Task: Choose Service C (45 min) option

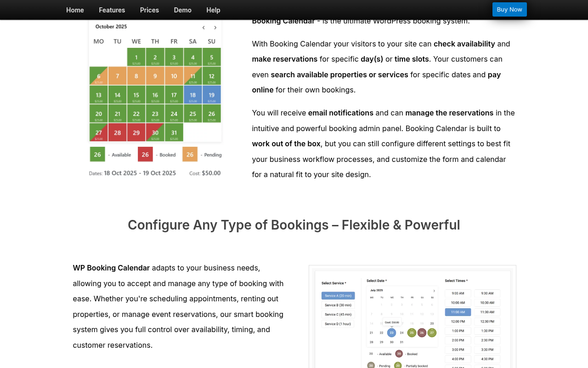Action: pyautogui.click(x=338, y=314)
